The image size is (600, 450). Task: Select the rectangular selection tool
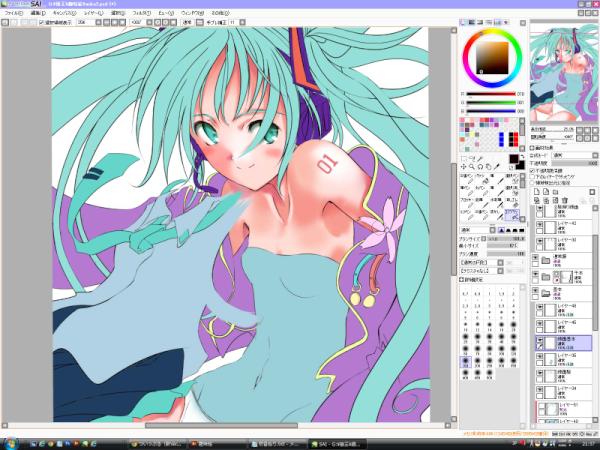[x=463, y=159]
